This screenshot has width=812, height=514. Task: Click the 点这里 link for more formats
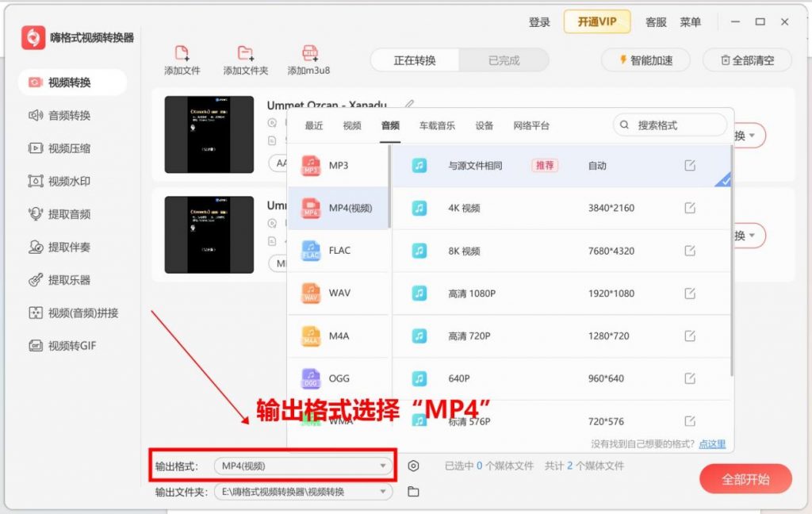(711, 444)
